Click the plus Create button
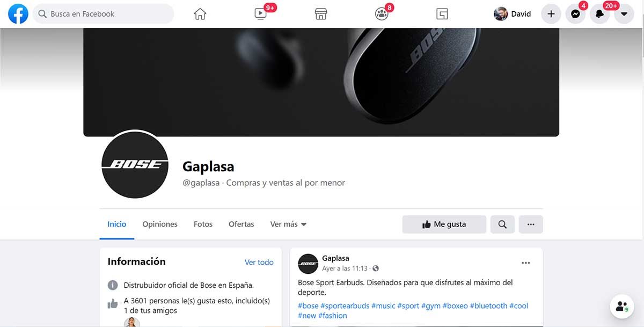644x327 pixels. tap(551, 14)
